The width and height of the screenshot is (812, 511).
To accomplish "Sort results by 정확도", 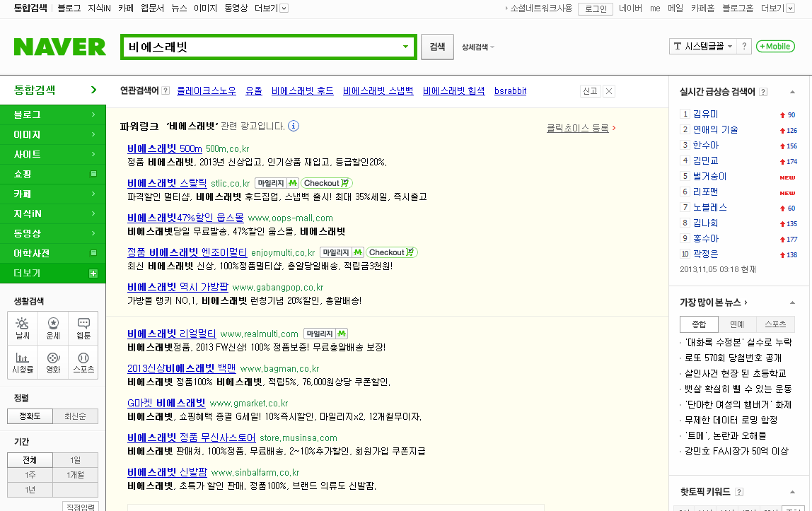I will pyautogui.click(x=30, y=416).
